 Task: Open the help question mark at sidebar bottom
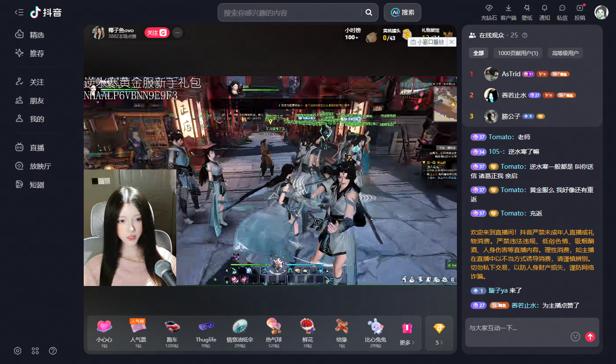click(53, 351)
